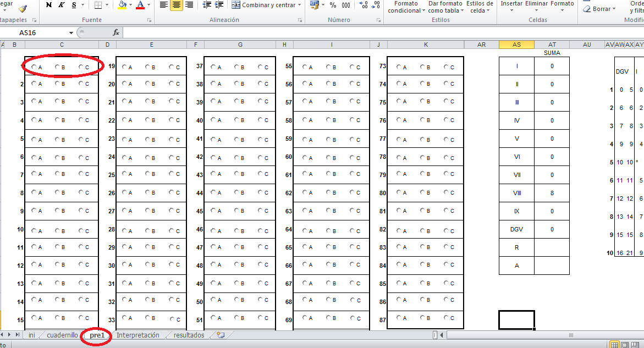Center align the cell text

point(177,5)
